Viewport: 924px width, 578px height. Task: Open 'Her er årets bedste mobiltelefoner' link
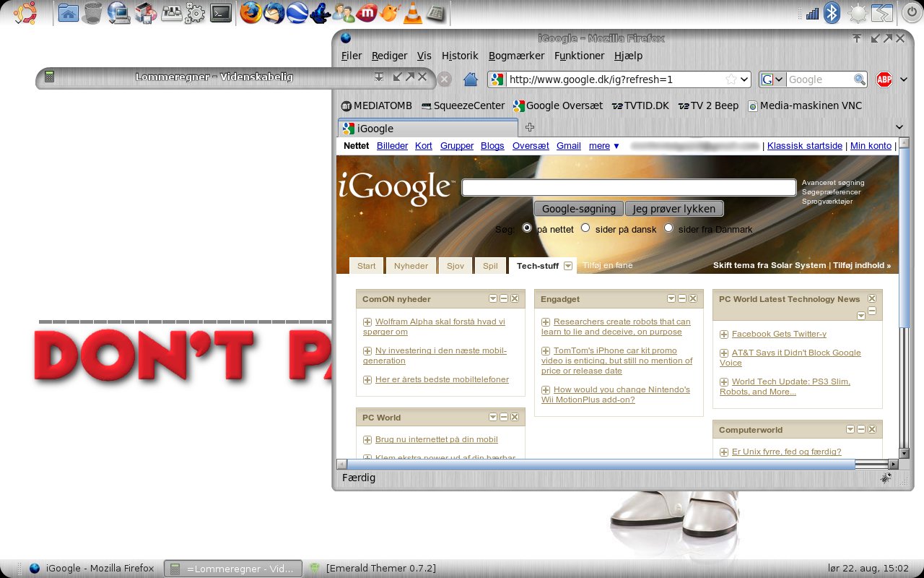[442, 379]
